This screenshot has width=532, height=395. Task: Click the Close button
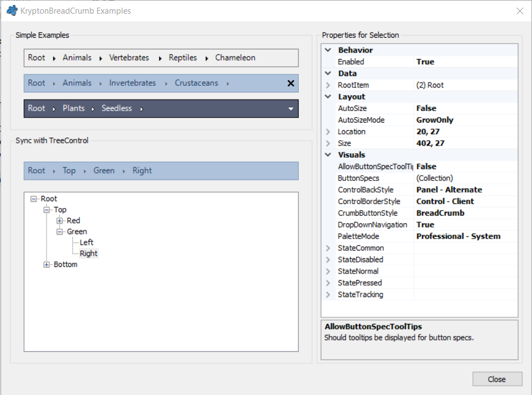pos(497,379)
